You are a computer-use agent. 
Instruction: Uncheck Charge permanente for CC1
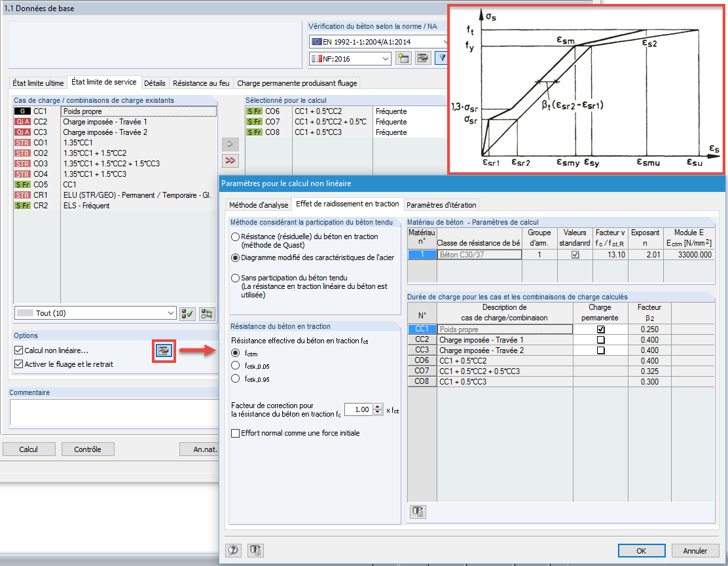601,330
